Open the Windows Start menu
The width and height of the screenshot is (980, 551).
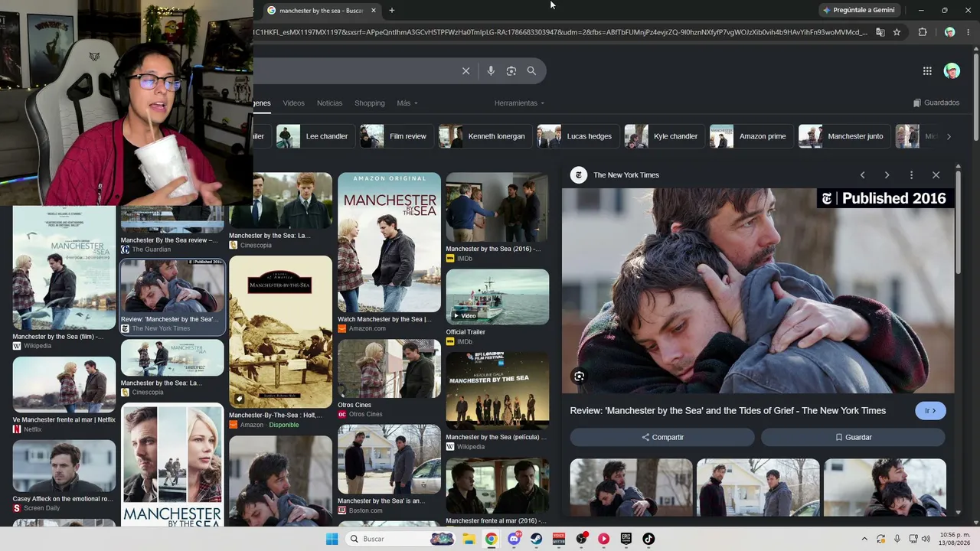(332, 539)
